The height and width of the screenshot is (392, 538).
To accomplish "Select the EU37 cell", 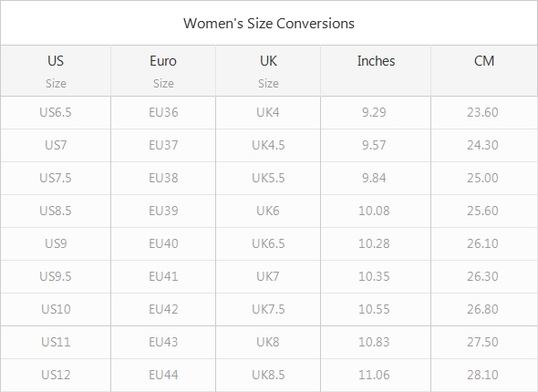I will pos(163,145).
